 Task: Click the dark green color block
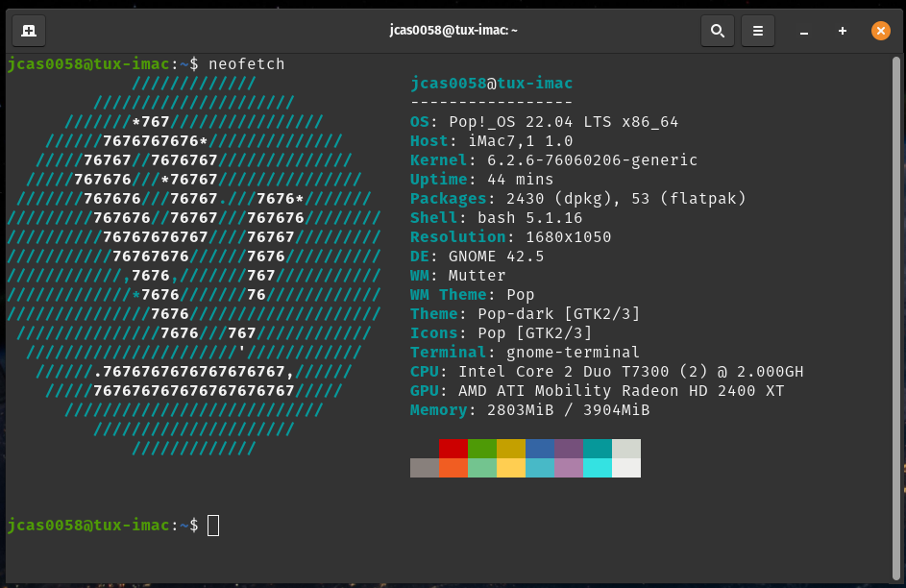pos(482,449)
